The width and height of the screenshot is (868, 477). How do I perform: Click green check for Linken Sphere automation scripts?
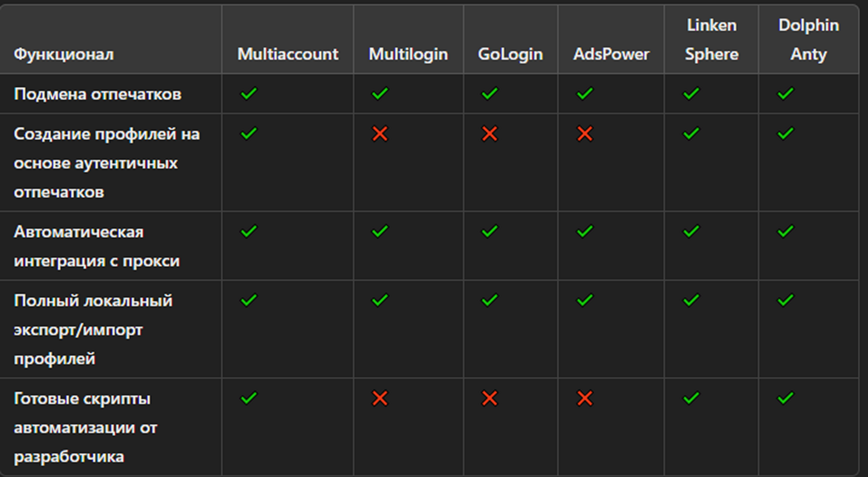pyautogui.click(x=691, y=398)
